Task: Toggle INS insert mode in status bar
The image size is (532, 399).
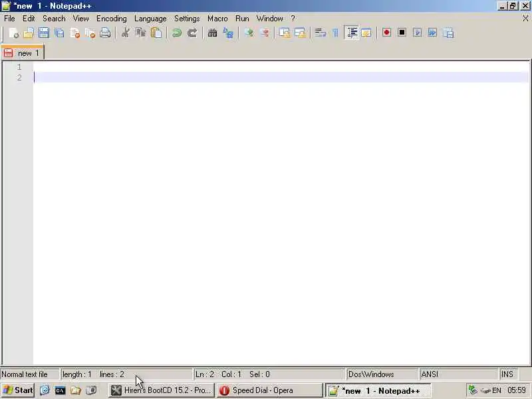Action: click(507, 374)
